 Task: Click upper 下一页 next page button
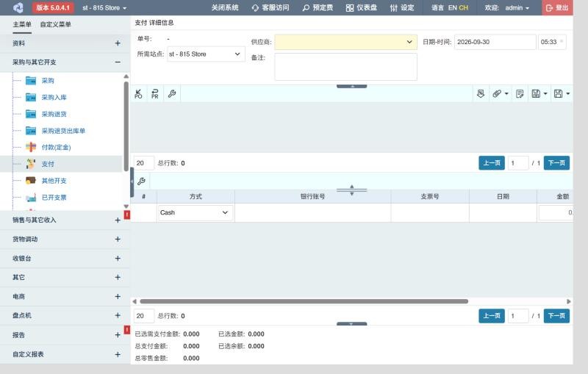point(556,163)
